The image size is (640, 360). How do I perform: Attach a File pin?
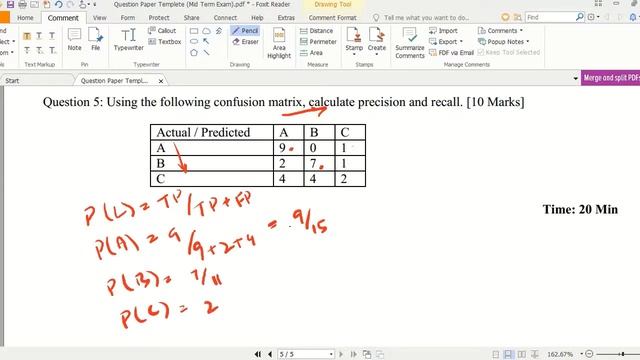click(96, 39)
